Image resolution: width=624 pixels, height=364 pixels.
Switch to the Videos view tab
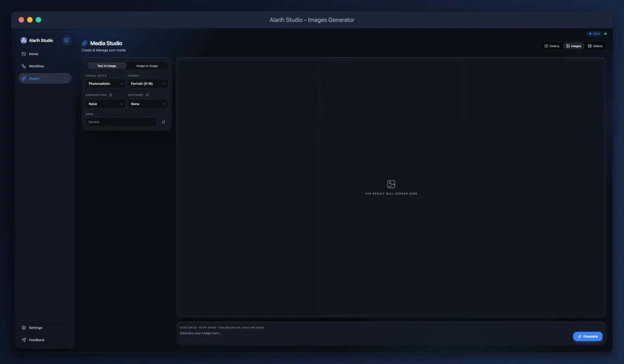(595, 46)
